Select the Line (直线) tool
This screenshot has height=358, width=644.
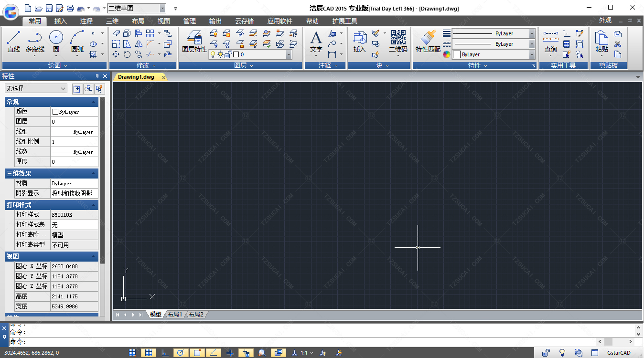pos(14,42)
